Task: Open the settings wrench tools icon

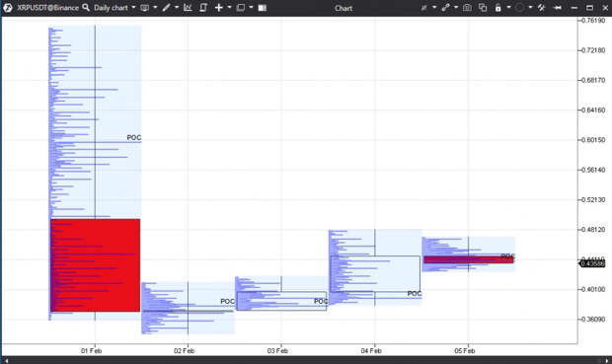Action: pyautogui.click(x=541, y=8)
